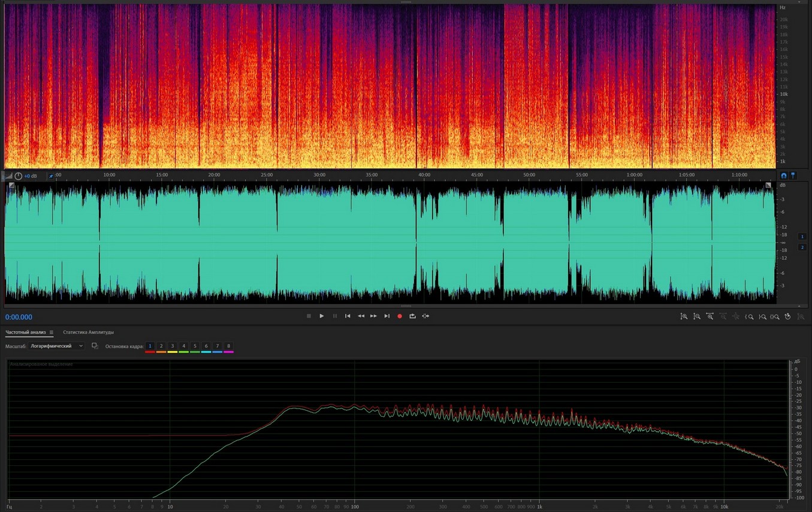Zoom to in point icon

pyautogui.click(x=749, y=316)
